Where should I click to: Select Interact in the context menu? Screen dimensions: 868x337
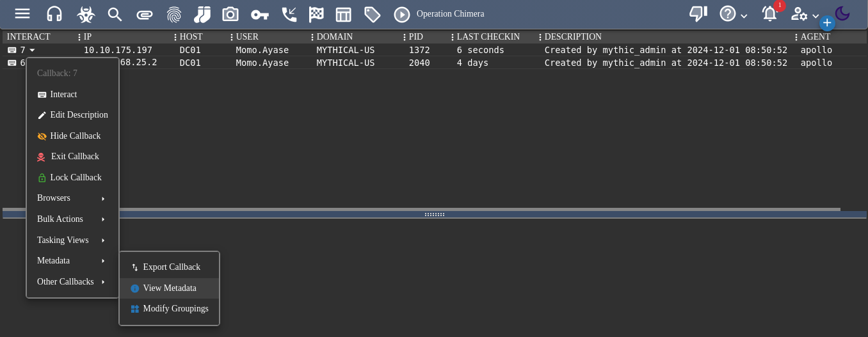click(x=72, y=94)
